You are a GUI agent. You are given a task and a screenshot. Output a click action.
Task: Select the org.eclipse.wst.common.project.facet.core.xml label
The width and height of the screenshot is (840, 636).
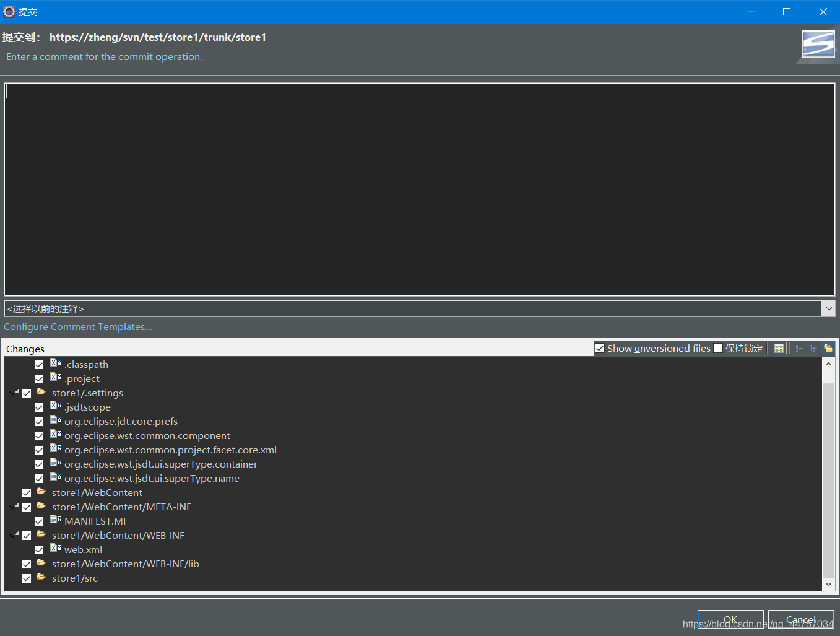coord(170,450)
